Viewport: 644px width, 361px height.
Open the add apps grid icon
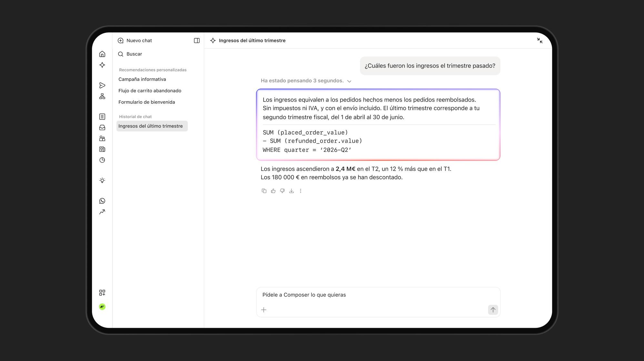tap(102, 293)
